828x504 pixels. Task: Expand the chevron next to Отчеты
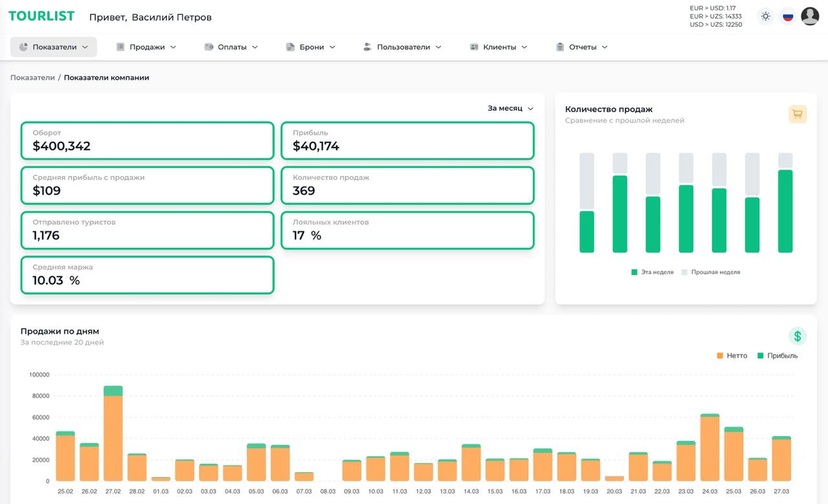pyautogui.click(x=605, y=47)
